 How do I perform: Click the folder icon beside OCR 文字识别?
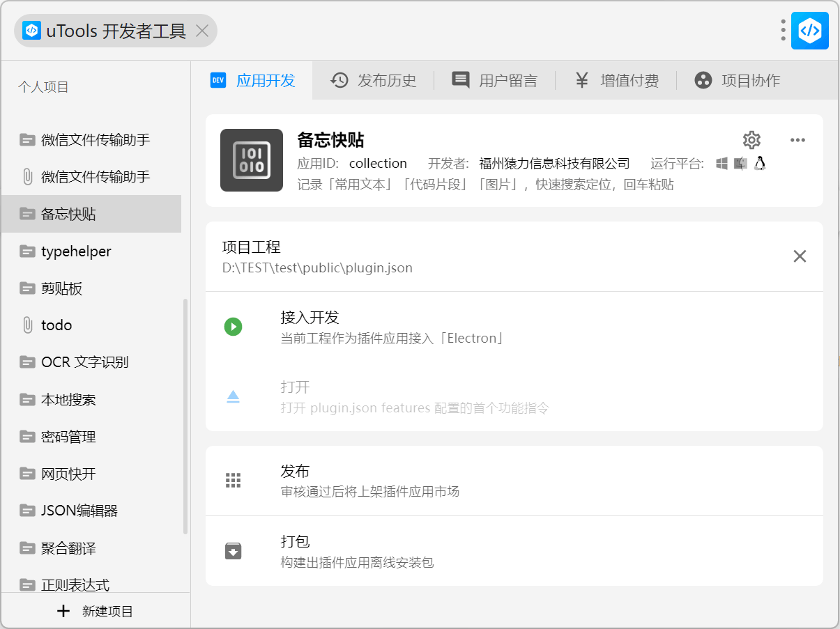pyautogui.click(x=28, y=362)
